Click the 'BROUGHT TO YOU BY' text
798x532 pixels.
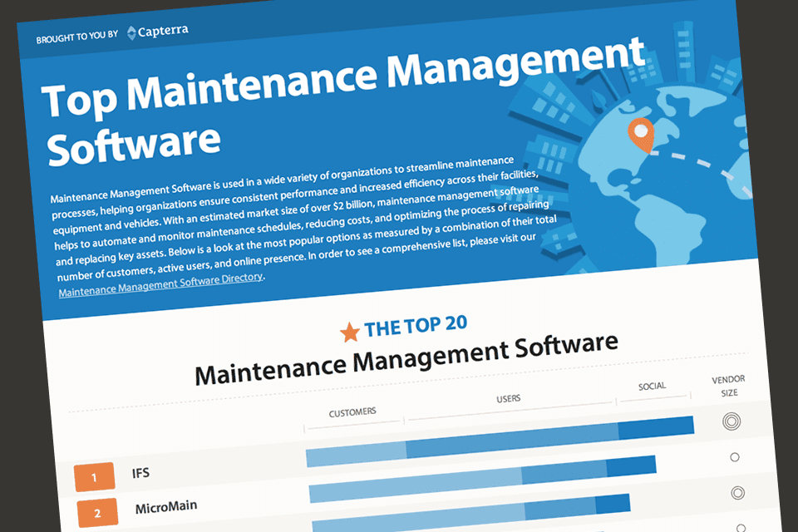click(76, 37)
